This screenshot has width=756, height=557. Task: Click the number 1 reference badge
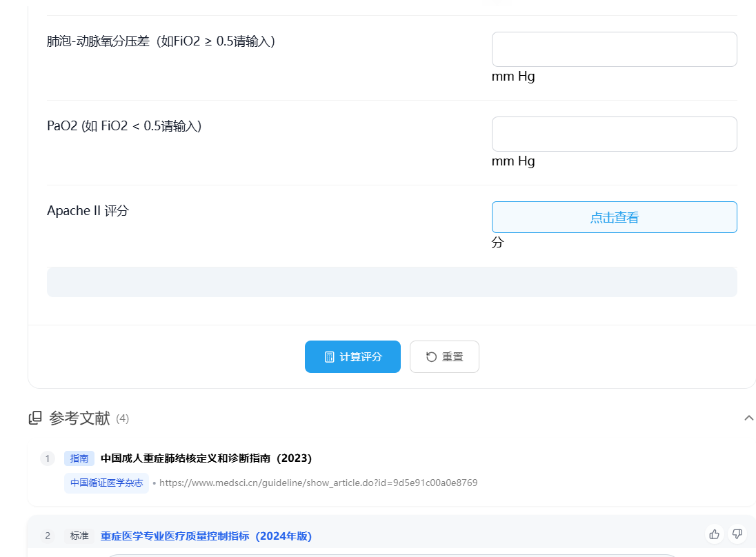pyautogui.click(x=48, y=458)
